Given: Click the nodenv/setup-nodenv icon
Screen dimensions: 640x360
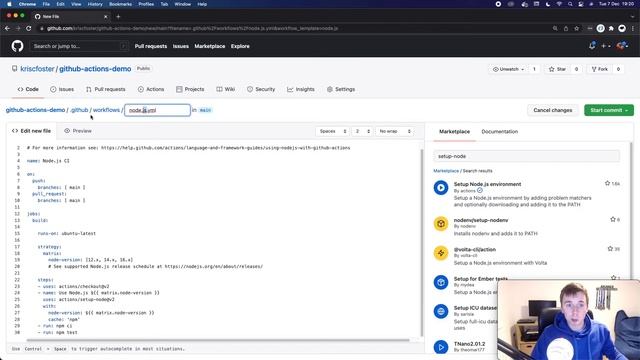Looking at the screenshot, I should pos(441,224).
